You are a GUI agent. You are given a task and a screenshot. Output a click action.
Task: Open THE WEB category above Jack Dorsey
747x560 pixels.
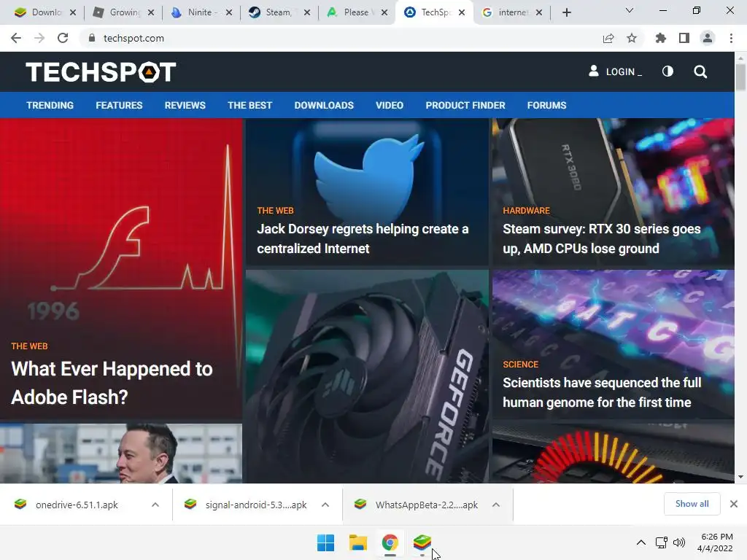275,211
